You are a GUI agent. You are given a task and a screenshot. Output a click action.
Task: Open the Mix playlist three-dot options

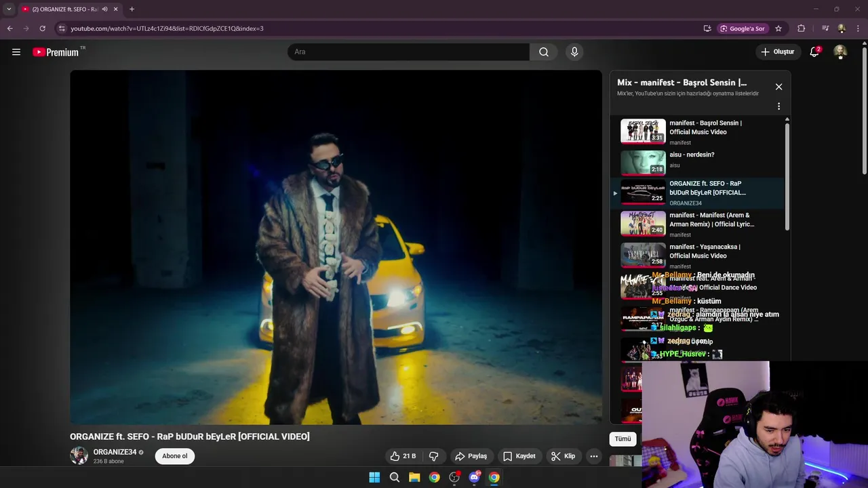778,106
